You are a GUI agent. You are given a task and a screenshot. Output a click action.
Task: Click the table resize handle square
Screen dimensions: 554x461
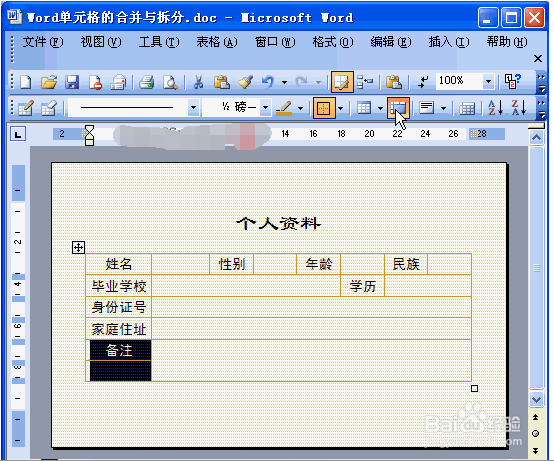475,389
